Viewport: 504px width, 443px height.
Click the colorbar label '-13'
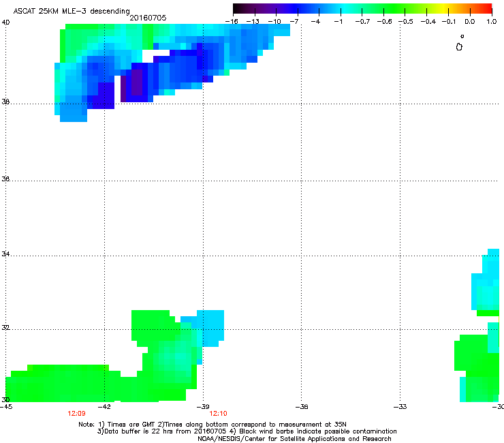point(253,22)
